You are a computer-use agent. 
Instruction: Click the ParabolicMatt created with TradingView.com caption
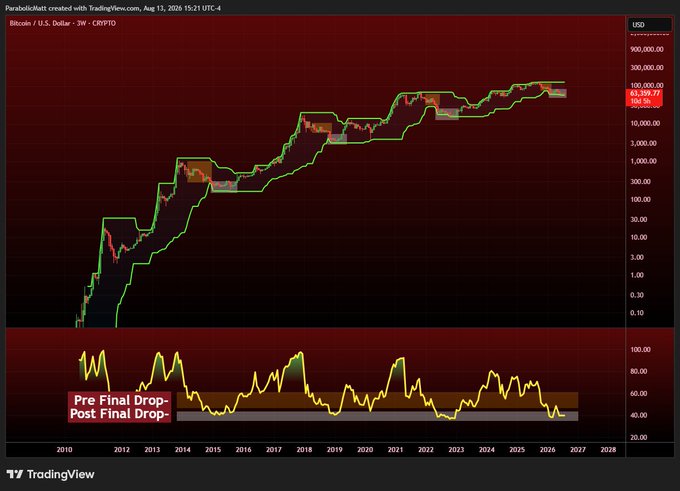(x=113, y=8)
